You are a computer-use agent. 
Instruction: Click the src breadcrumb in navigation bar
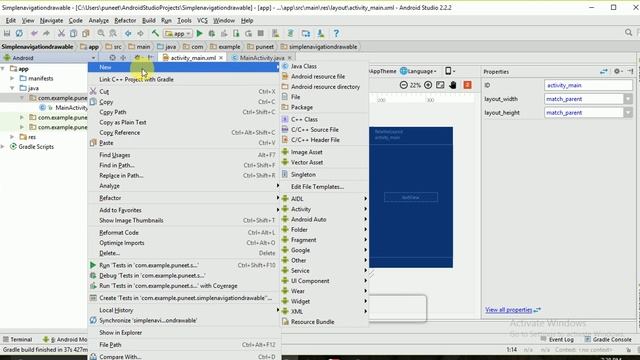114,47
